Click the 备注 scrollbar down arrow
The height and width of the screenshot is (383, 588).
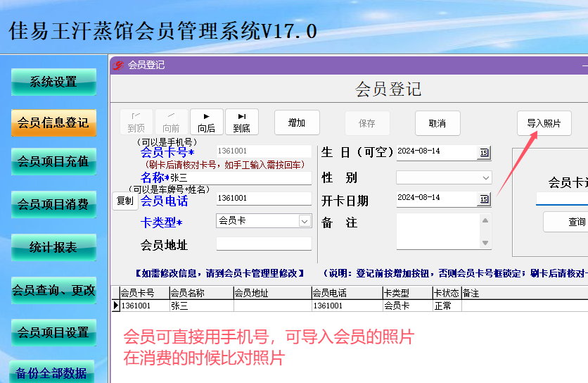tap(485, 243)
